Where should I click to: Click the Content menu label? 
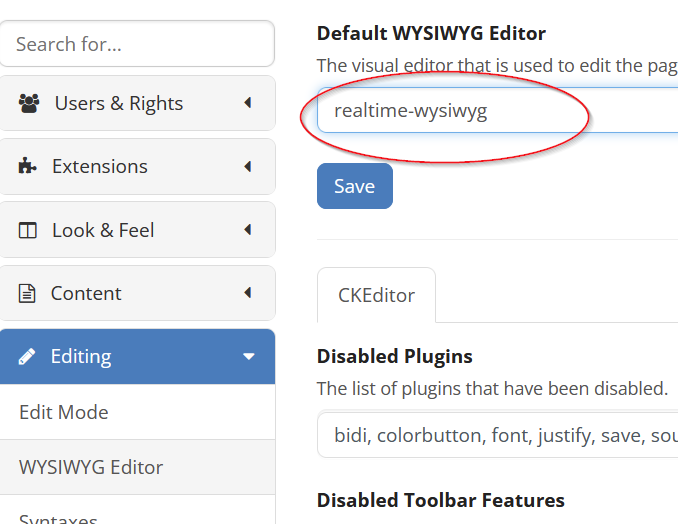tap(86, 293)
